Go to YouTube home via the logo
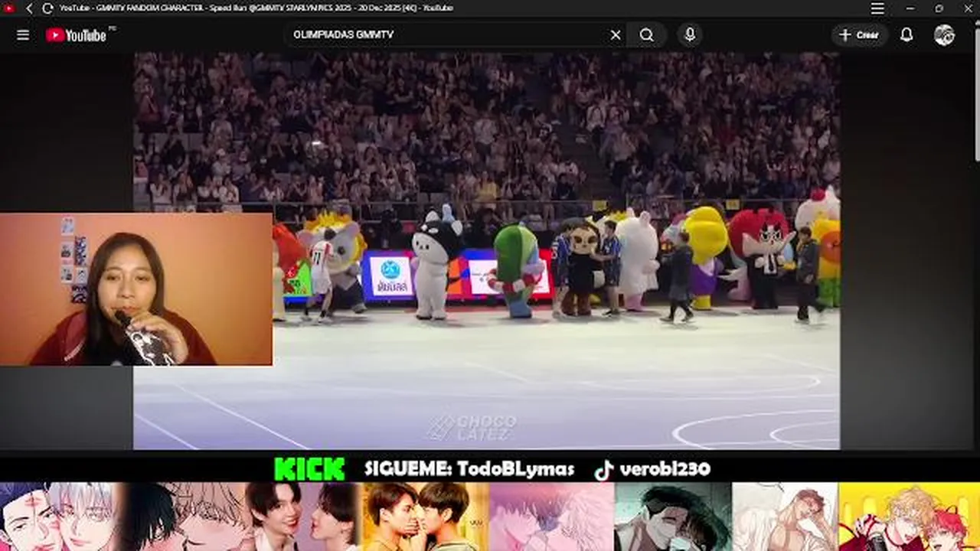This screenshot has height=551, width=980. click(77, 35)
